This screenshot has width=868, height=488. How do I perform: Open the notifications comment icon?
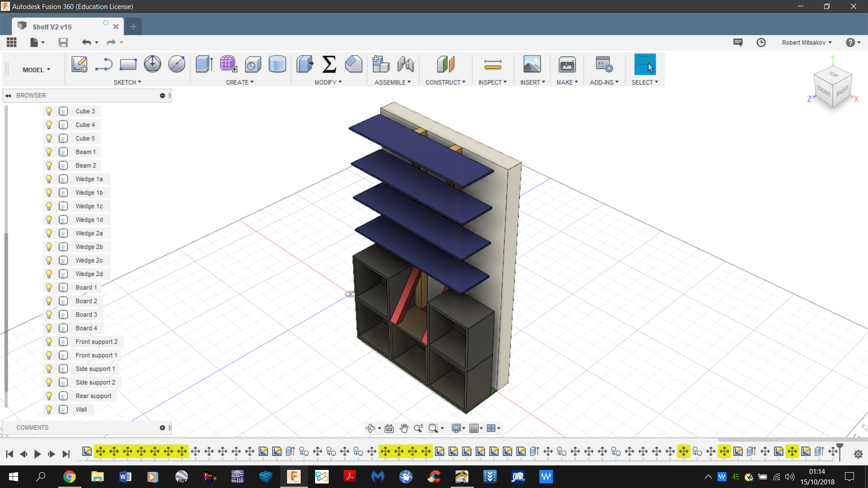pos(738,42)
